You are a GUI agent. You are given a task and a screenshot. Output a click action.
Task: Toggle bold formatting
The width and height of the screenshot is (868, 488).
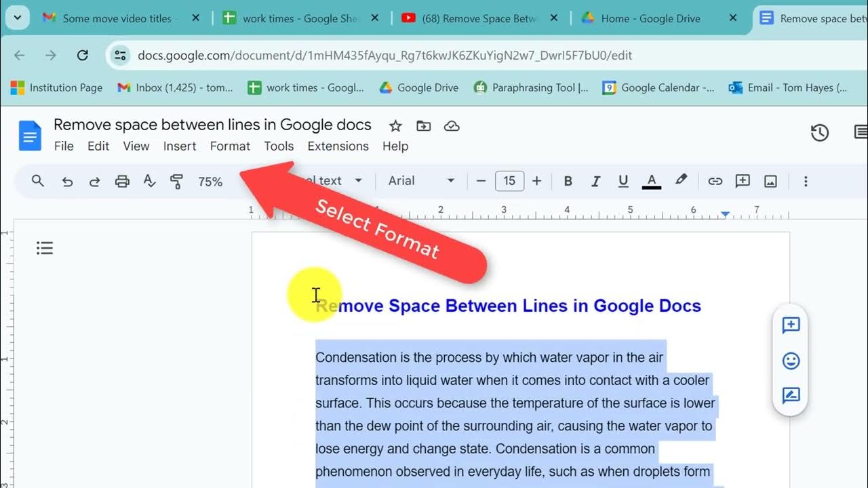point(568,181)
